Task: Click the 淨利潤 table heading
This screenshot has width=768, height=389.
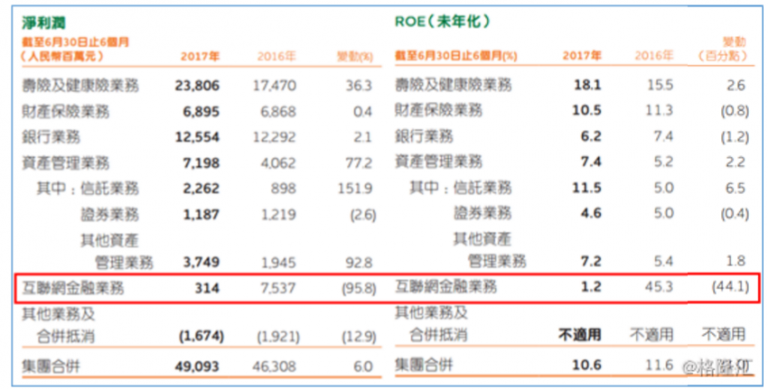Action: point(44,23)
